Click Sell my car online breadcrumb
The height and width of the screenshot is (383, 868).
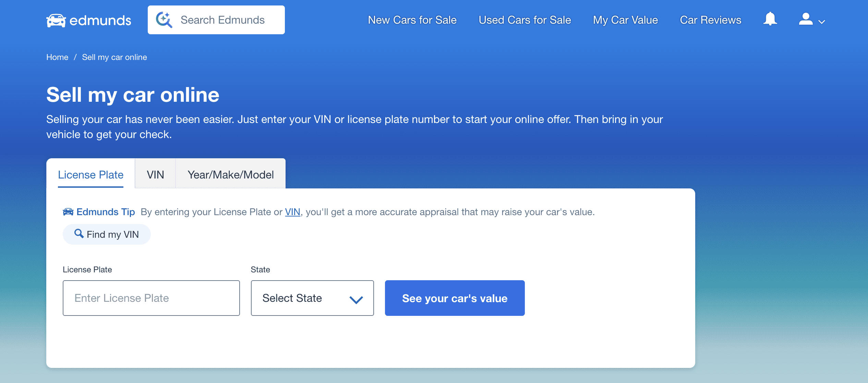114,57
